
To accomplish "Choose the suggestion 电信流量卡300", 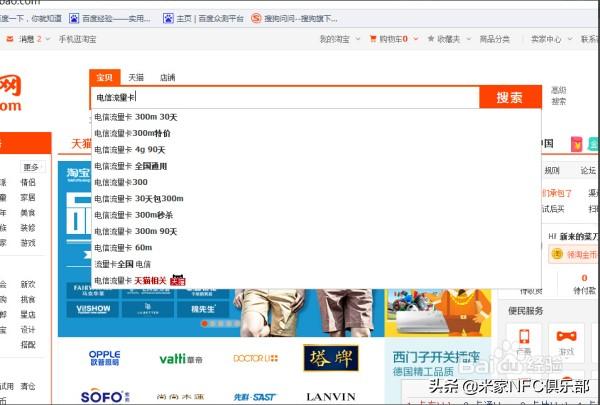I will (x=316, y=182).
